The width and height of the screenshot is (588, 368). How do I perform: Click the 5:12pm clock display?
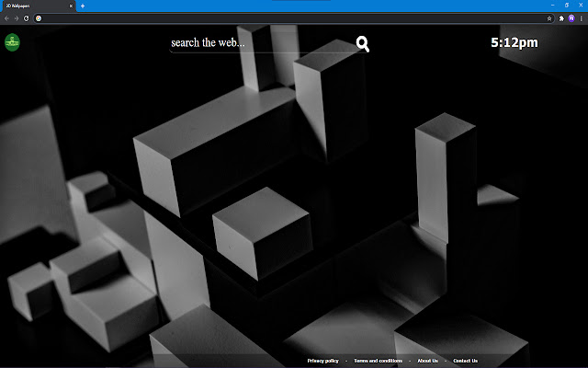514,42
